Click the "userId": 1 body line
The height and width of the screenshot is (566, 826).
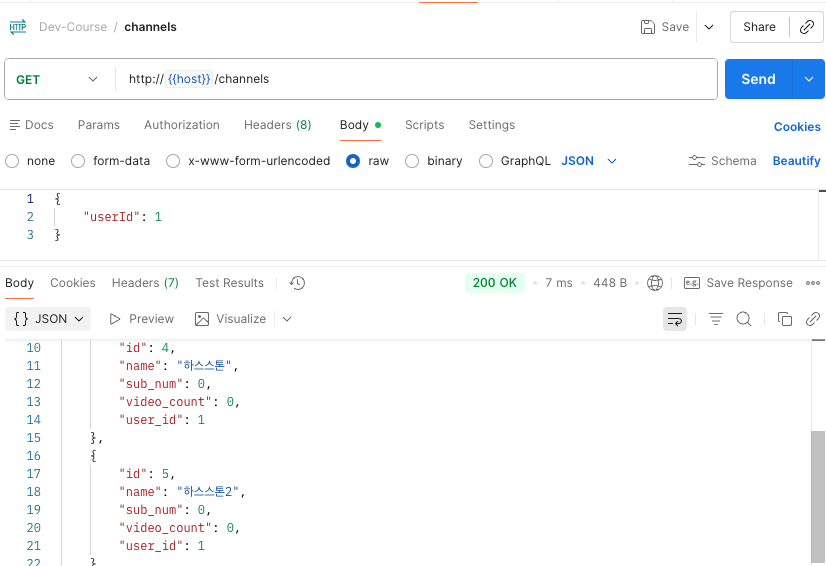pyautogui.click(x=122, y=217)
